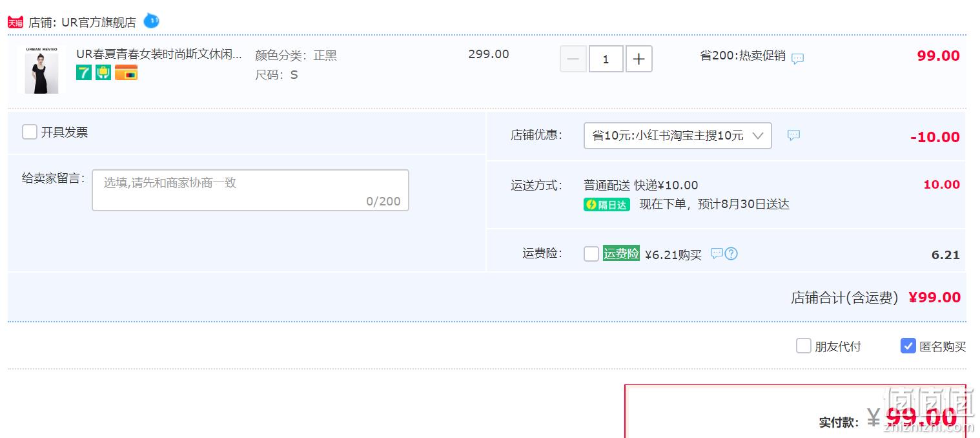Click the 现在下单，预计8月30日送达 delivery estimate
The width and height of the screenshot is (980, 438).
pos(715,205)
